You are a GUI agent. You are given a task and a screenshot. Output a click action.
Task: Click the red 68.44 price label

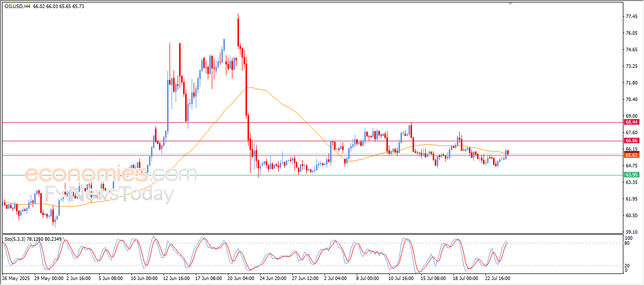(631, 122)
